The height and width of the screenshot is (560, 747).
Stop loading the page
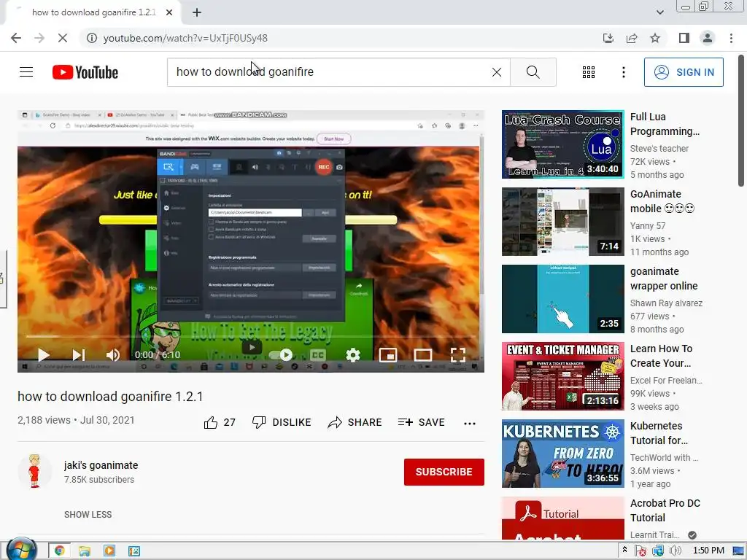coord(63,38)
